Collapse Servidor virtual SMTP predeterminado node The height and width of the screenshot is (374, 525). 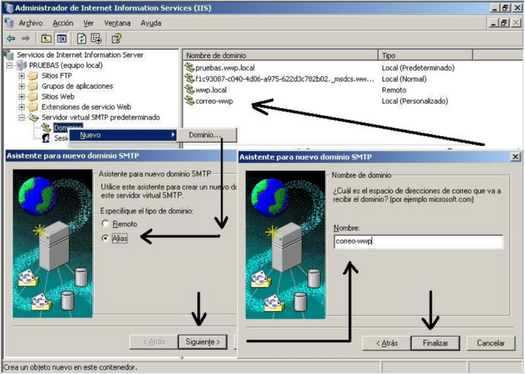coord(22,118)
